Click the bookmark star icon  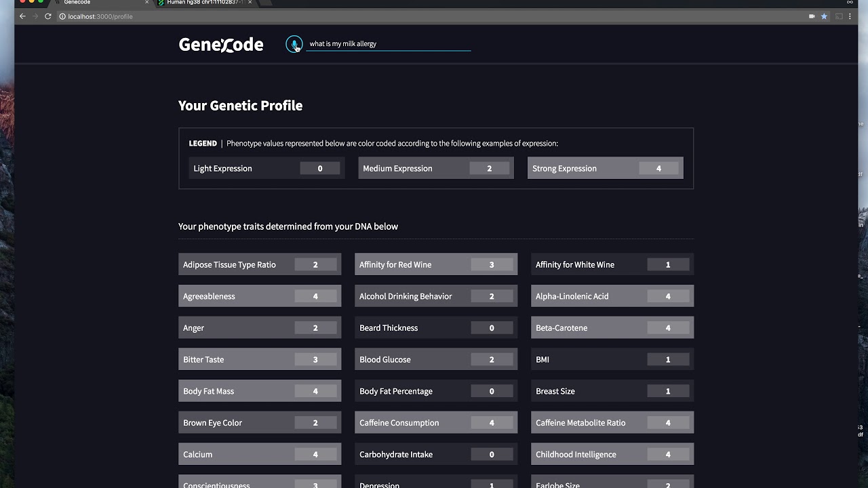pos(825,16)
